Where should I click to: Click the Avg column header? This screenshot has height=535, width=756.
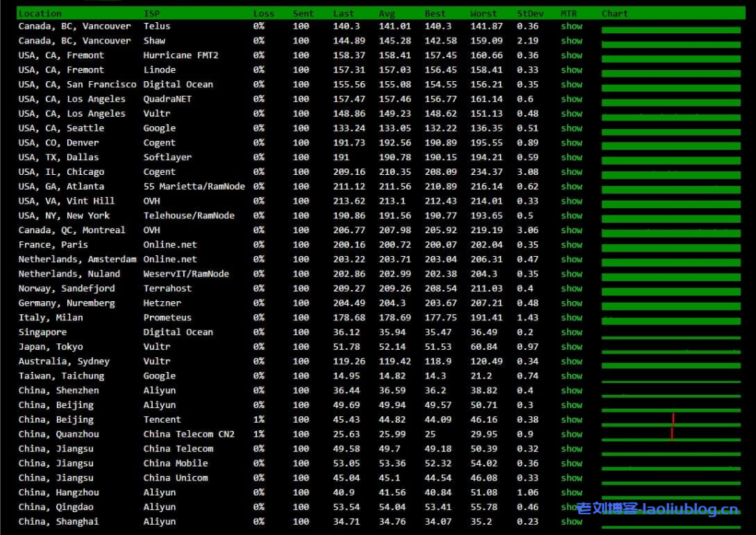(387, 13)
